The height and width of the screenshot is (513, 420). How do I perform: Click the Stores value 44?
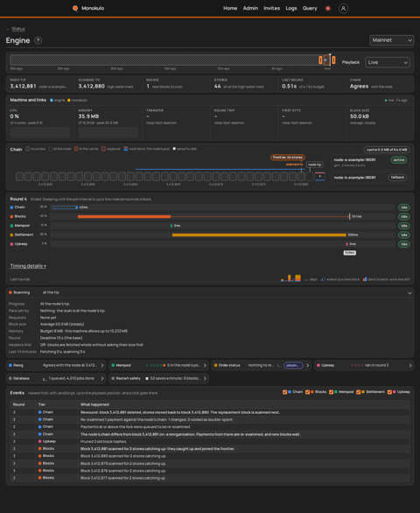coord(218,87)
